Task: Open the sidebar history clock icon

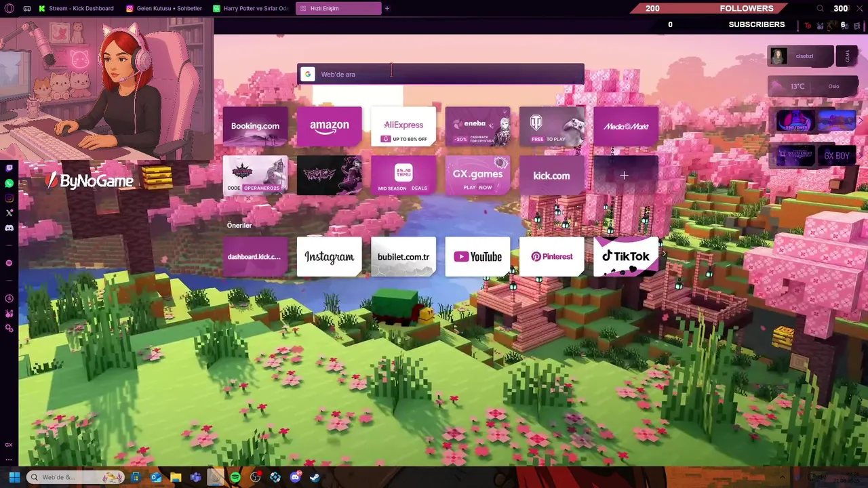Action: click(9, 298)
